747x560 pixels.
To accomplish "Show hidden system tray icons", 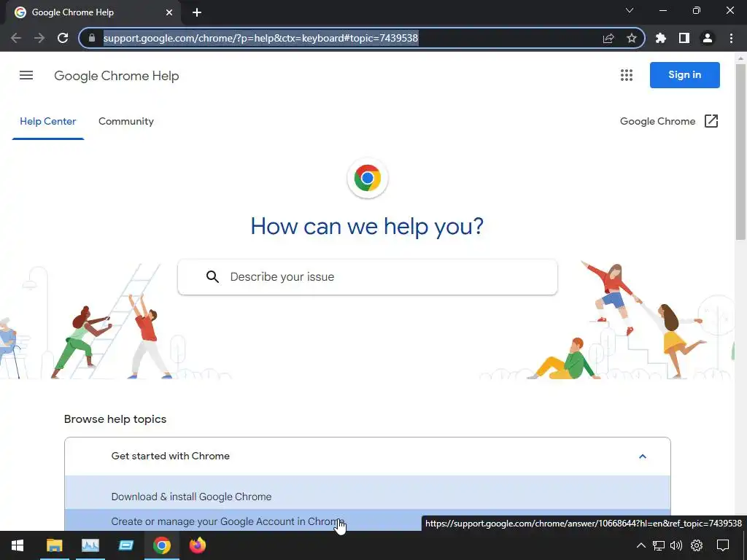I will (641, 545).
